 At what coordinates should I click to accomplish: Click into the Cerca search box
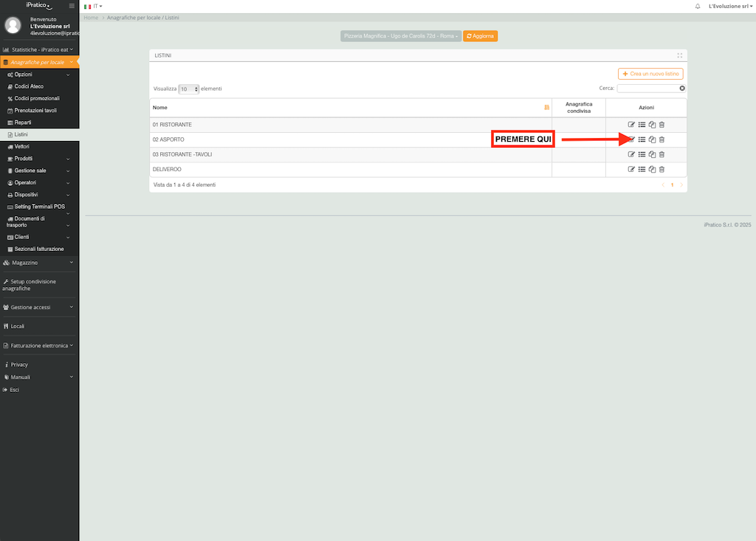tap(647, 89)
